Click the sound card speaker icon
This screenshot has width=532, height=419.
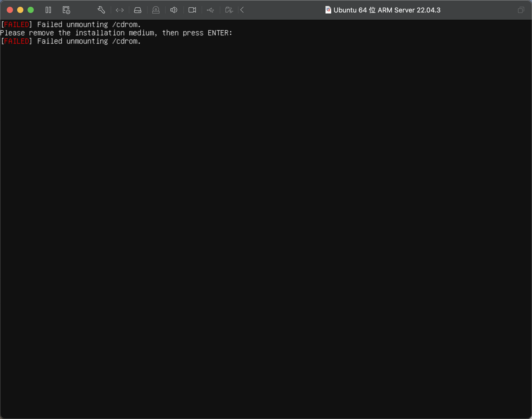point(174,10)
